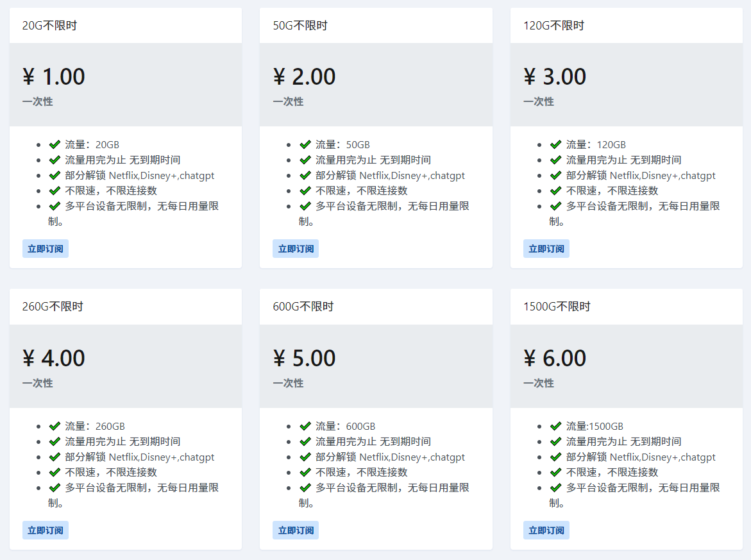Subscribe to the 260G不限时 plan
Image resolution: width=751 pixels, height=560 pixels.
tap(46, 530)
